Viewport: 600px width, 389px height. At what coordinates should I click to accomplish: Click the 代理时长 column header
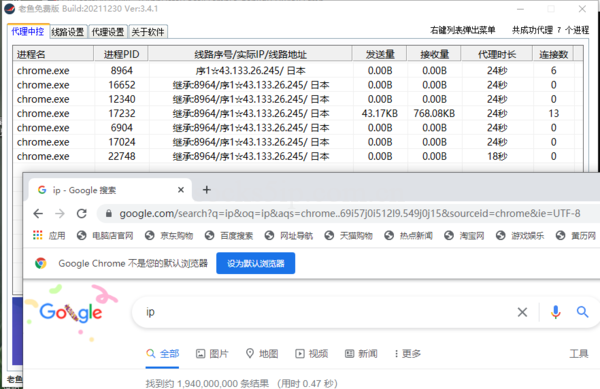point(497,54)
